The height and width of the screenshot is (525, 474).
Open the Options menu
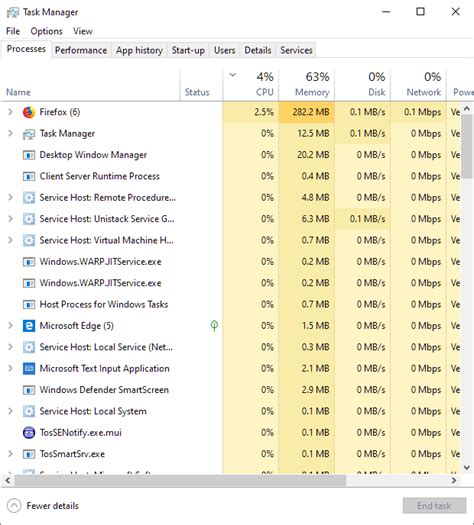point(46,31)
